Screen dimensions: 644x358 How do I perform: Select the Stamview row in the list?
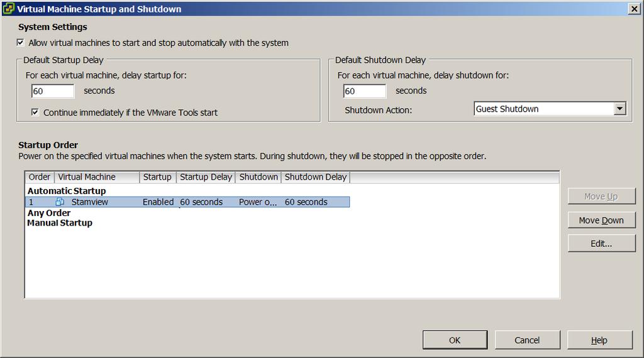[x=187, y=202]
